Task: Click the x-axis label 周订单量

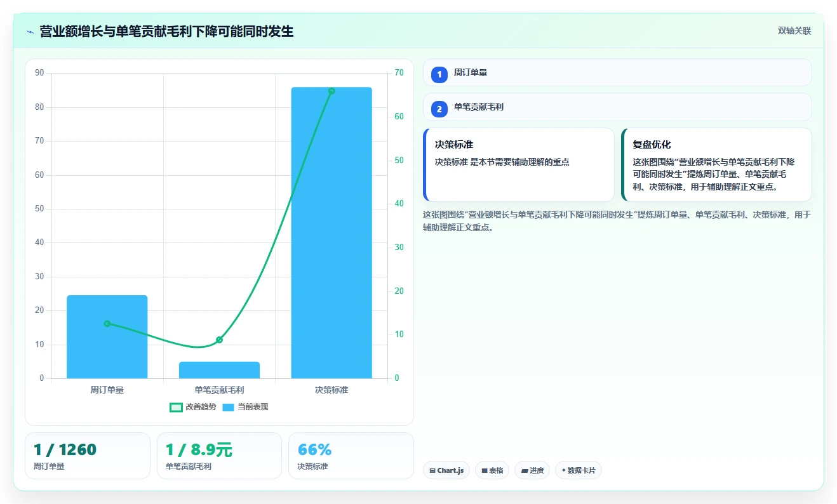Action: click(x=107, y=390)
